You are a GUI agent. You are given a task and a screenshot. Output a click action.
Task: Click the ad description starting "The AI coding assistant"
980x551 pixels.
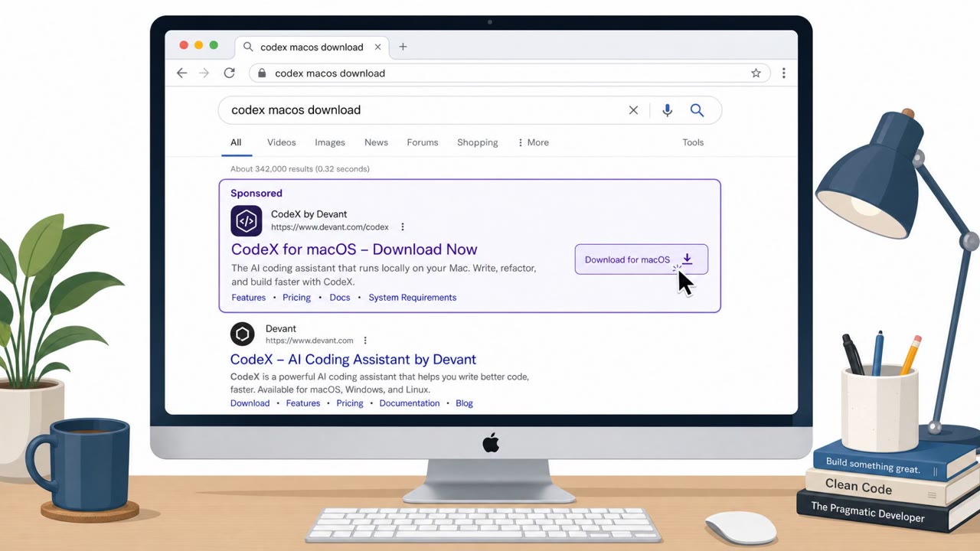(x=384, y=275)
